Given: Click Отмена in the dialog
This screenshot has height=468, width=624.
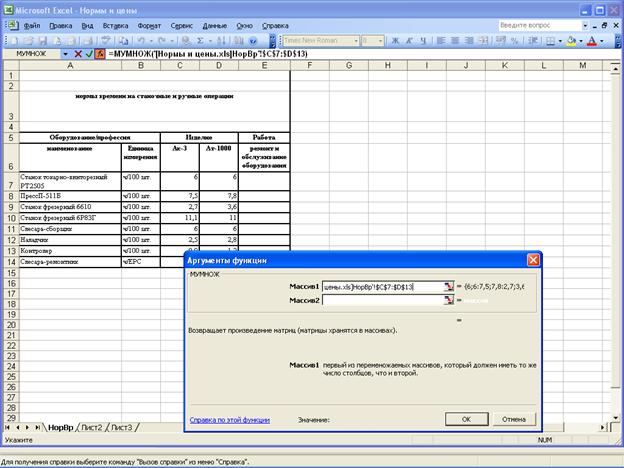Looking at the screenshot, I should [514, 419].
